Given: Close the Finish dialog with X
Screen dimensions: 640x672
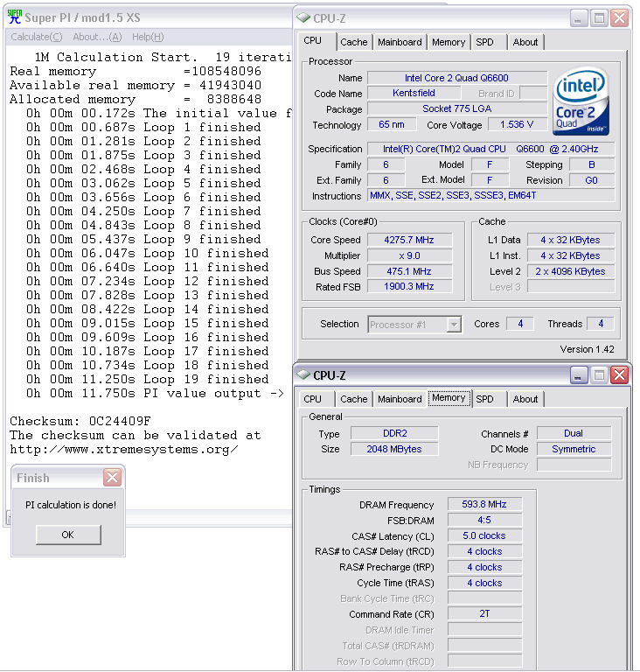Looking at the screenshot, I should pos(112,477).
